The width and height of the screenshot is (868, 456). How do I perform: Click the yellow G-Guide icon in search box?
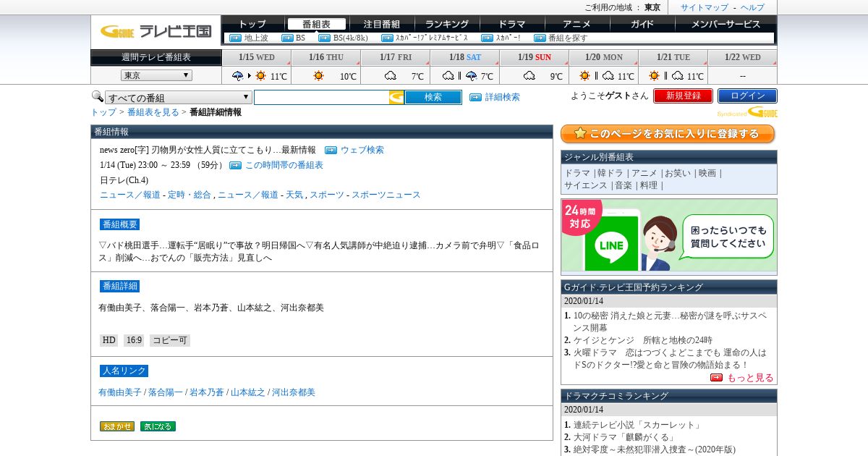396,97
